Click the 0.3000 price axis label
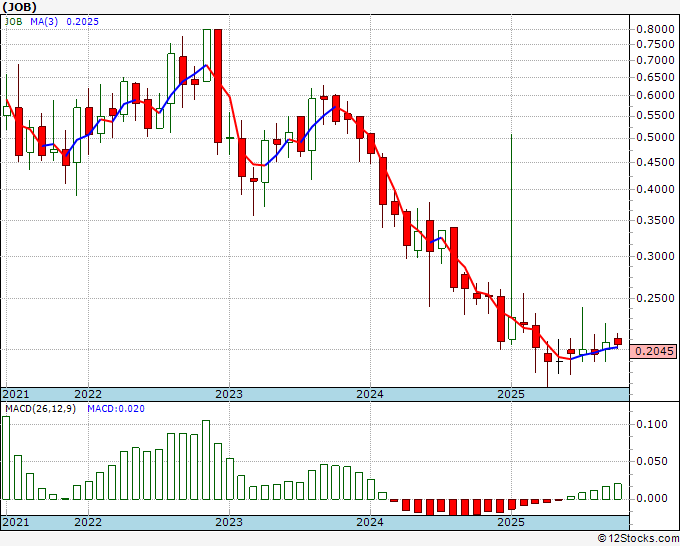This screenshot has height=546, width=680. point(655,256)
